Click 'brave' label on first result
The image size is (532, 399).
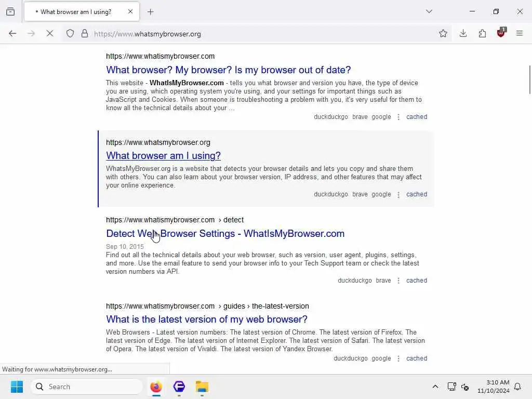click(360, 117)
